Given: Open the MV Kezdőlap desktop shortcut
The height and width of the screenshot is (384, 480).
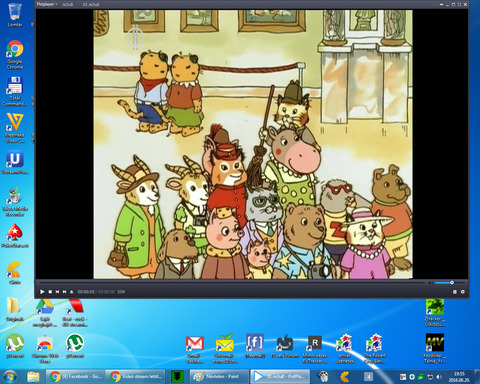Looking at the screenshot, I should tap(435, 349).
